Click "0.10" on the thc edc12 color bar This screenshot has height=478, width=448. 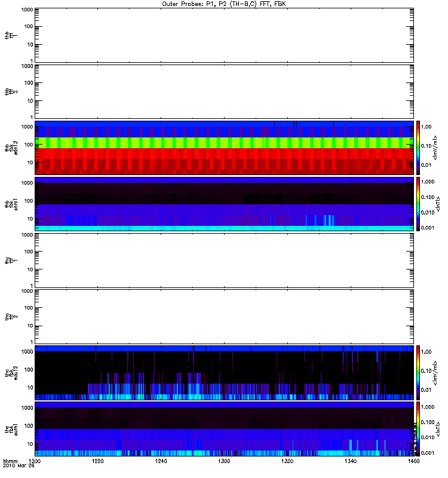point(426,371)
